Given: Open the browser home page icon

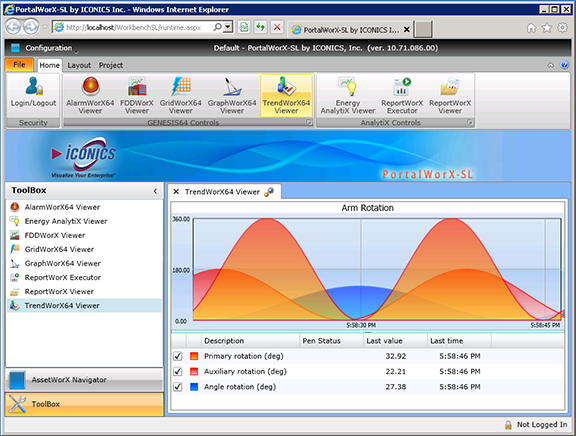Looking at the screenshot, I should coord(531,28).
